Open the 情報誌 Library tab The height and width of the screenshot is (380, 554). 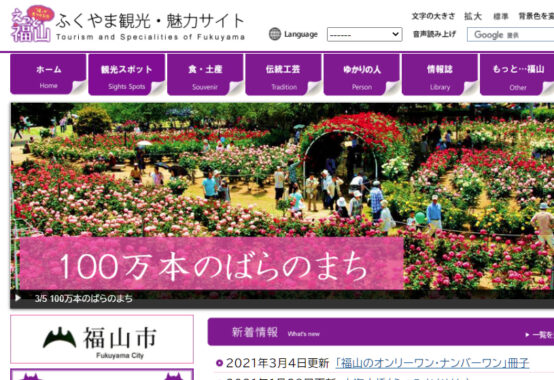[440, 75]
